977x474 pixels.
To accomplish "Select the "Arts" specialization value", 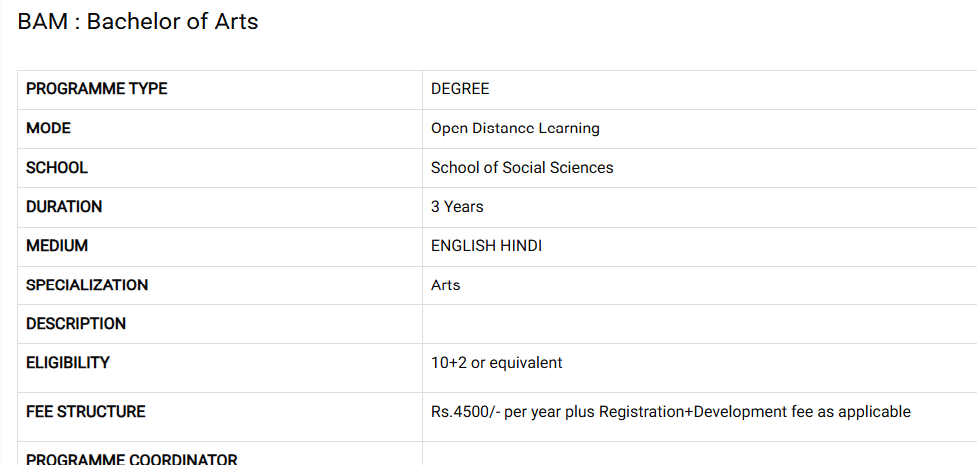I will pyautogui.click(x=446, y=285).
